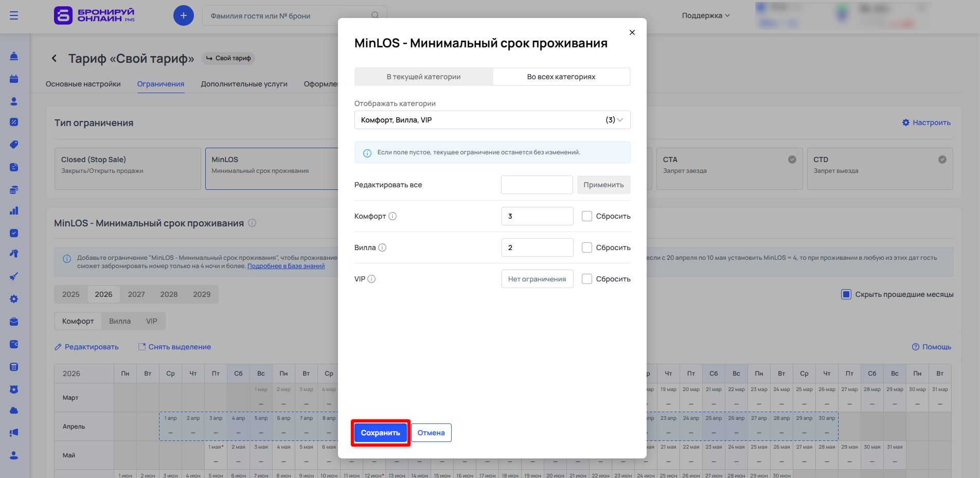Check Сбросить checkbox for VIP
The height and width of the screenshot is (478, 980).
587,279
